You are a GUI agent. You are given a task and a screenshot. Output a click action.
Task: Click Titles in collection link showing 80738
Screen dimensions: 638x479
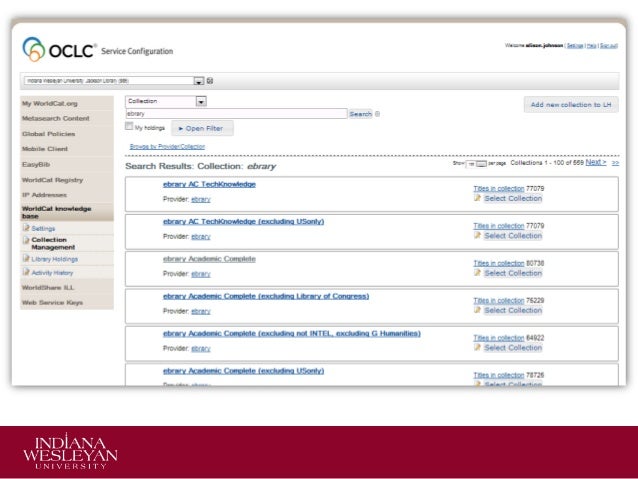point(499,263)
